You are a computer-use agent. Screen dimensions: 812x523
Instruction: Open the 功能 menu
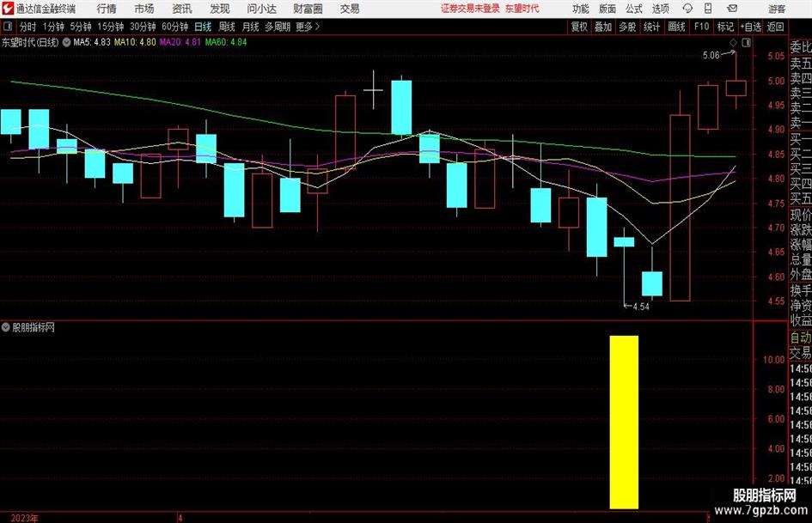[x=581, y=9]
